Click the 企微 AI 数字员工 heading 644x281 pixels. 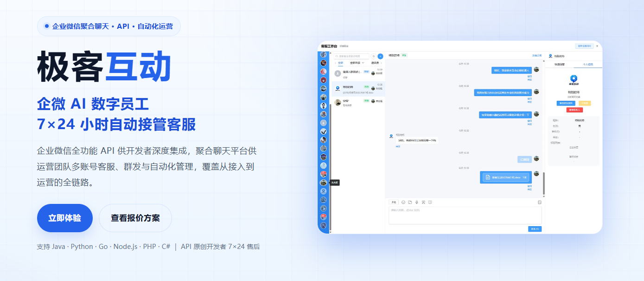click(x=93, y=104)
